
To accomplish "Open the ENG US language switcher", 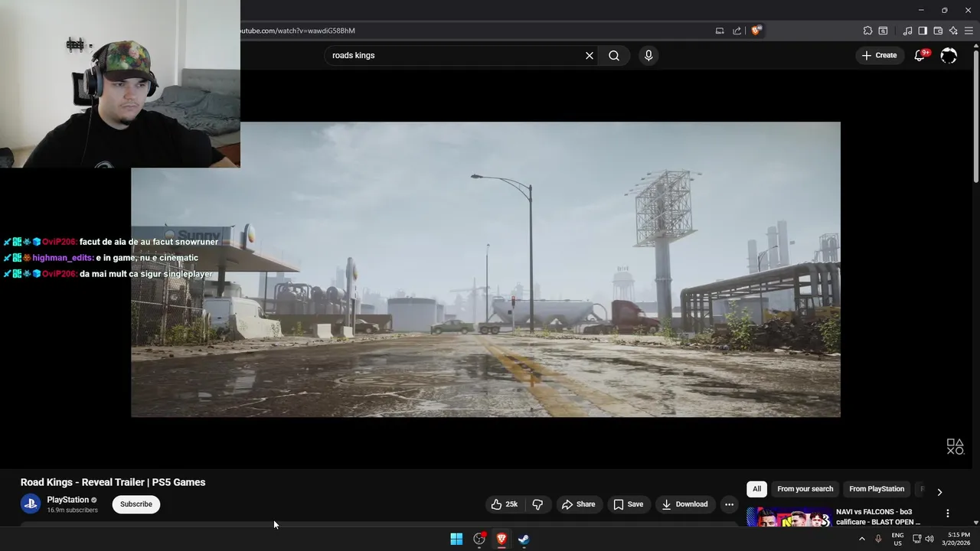I will pos(897,539).
